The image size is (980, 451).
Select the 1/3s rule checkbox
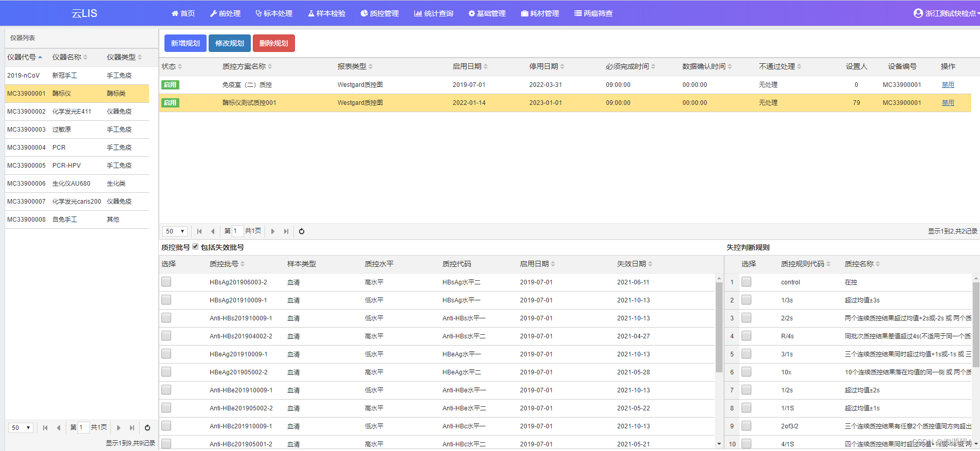(x=746, y=300)
